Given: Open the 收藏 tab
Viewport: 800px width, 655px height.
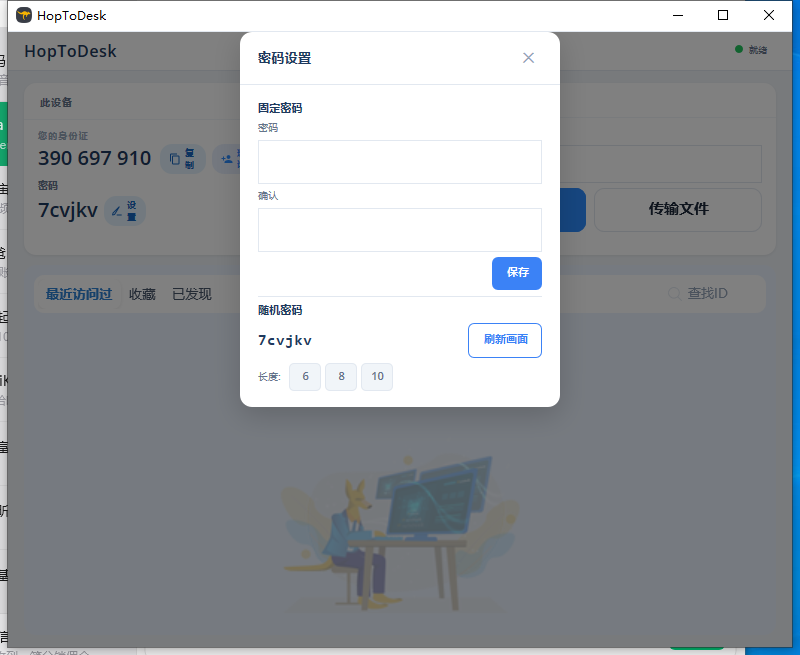Looking at the screenshot, I should point(142,294).
